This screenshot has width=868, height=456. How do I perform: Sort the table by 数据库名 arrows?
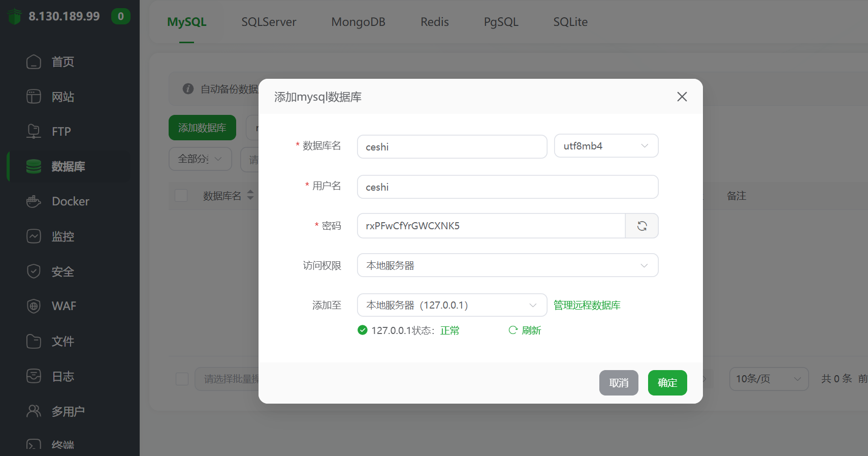tap(250, 195)
